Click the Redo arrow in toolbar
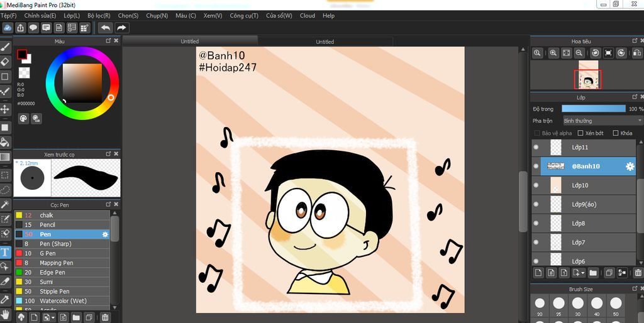Screen dimensions: 644x323 121,28
